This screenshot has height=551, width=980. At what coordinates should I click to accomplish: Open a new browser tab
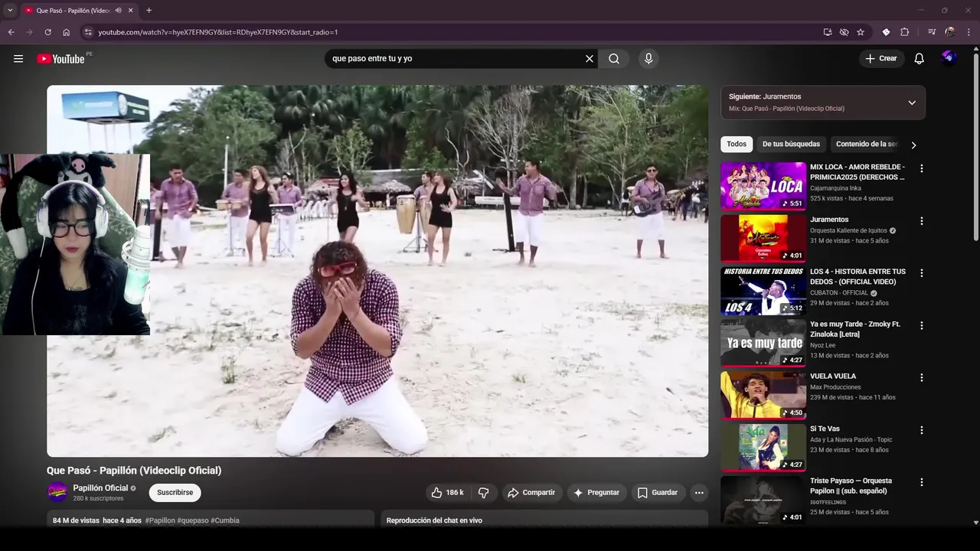pyautogui.click(x=149, y=11)
